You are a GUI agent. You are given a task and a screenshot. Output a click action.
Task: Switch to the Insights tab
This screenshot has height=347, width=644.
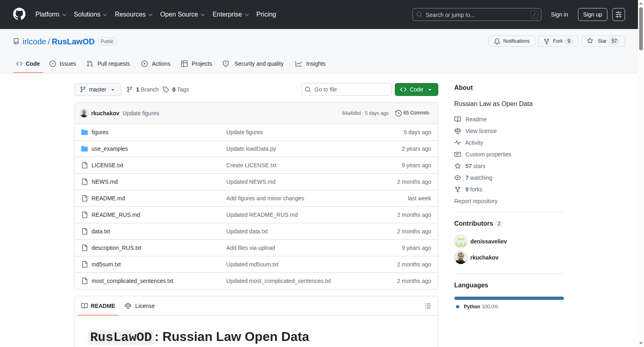click(x=310, y=64)
